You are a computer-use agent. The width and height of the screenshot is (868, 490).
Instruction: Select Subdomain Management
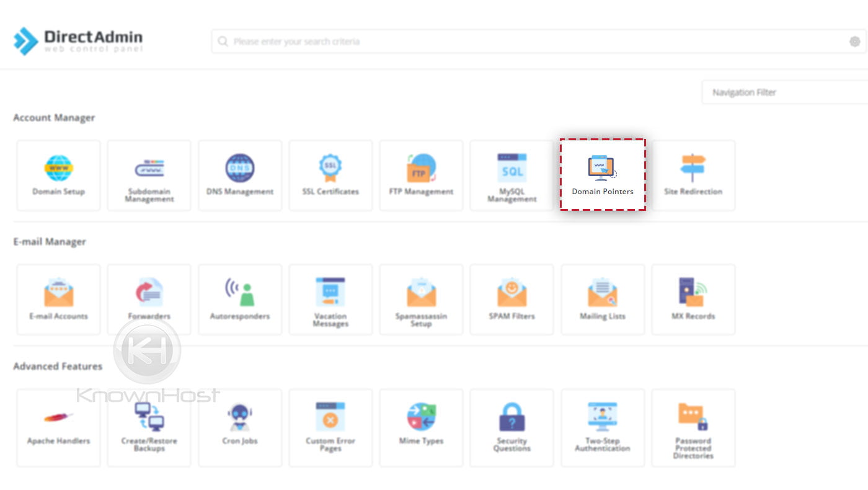point(149,176)
